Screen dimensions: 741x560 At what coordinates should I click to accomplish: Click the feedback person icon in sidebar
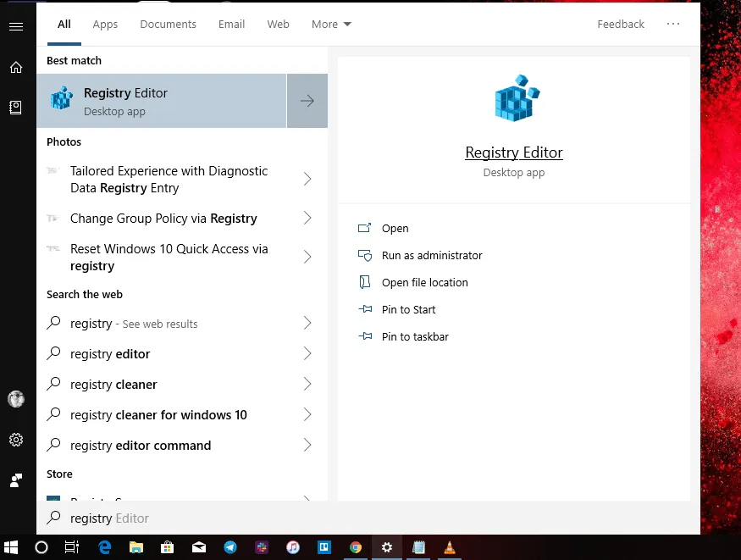tap(16, 480)
